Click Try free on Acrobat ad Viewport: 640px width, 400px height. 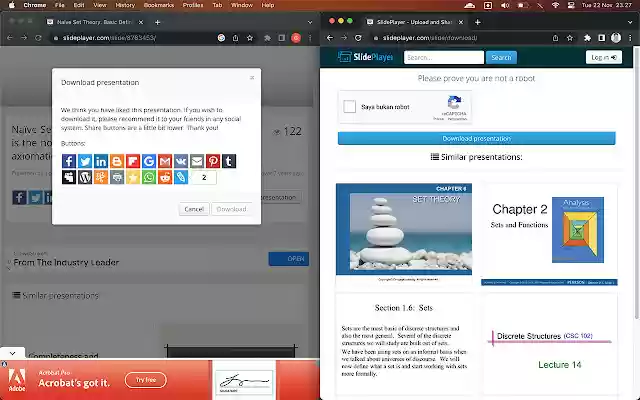(x=146, y=380)
